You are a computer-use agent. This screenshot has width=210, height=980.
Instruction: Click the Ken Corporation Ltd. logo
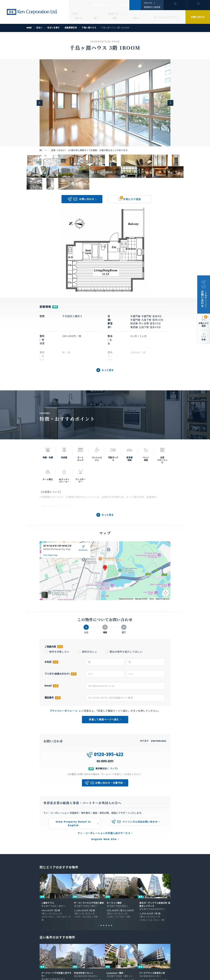coord(32,12)
